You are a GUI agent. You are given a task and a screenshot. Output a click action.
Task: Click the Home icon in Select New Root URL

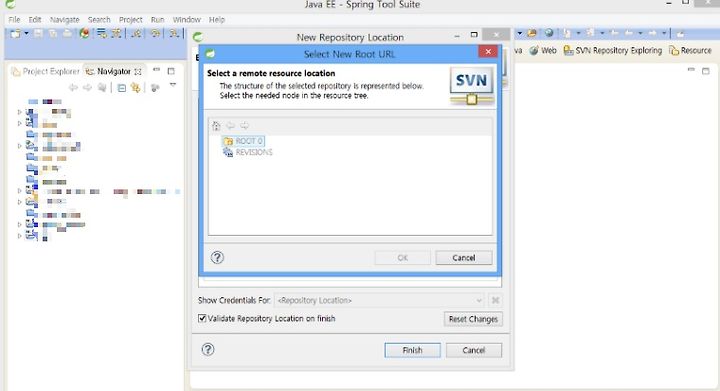point(216,125)
